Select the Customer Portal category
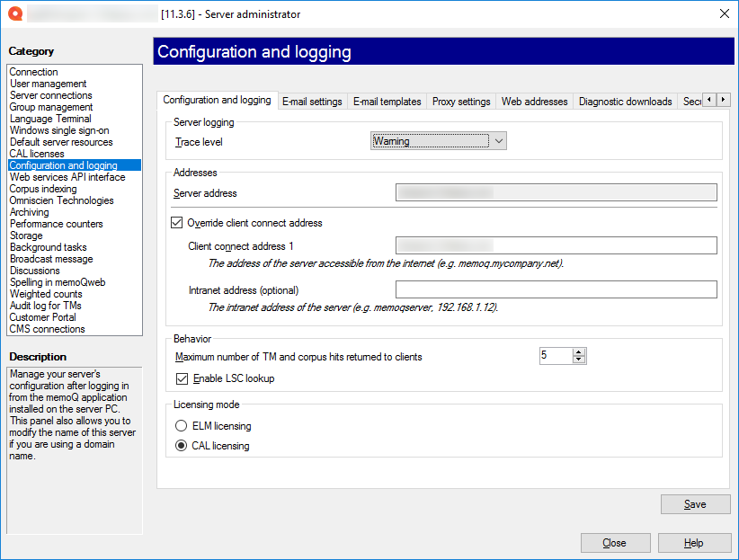 tap(42, 316)
